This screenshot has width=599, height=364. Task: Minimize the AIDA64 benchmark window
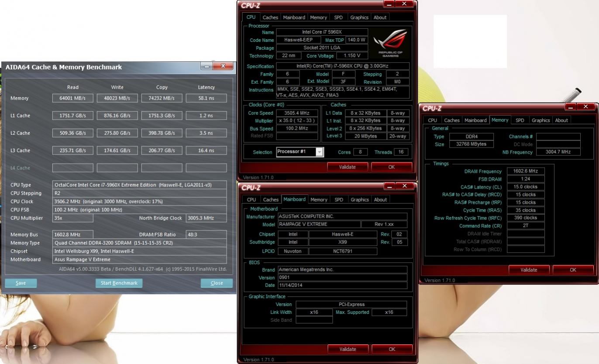[x=207, y=66]
